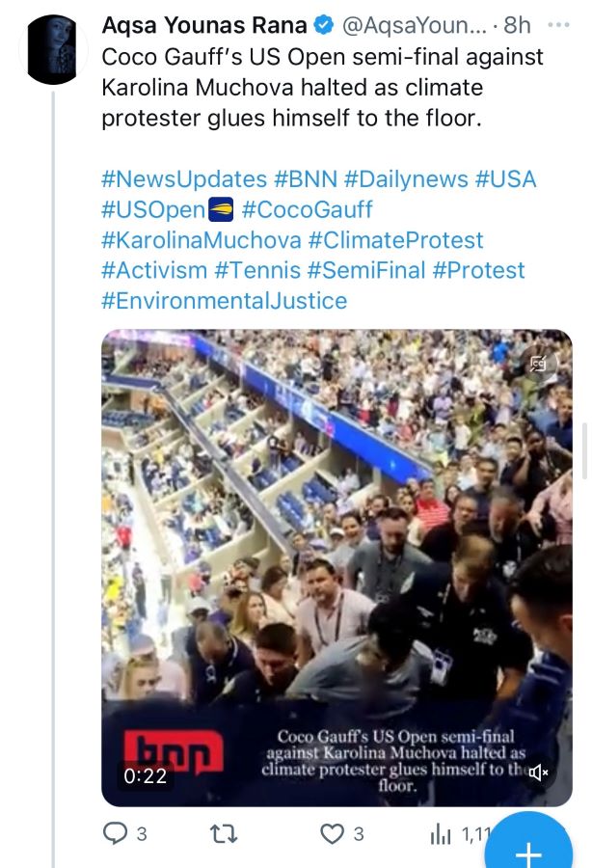Open the #USOpen hashtag

pos(153,209)
